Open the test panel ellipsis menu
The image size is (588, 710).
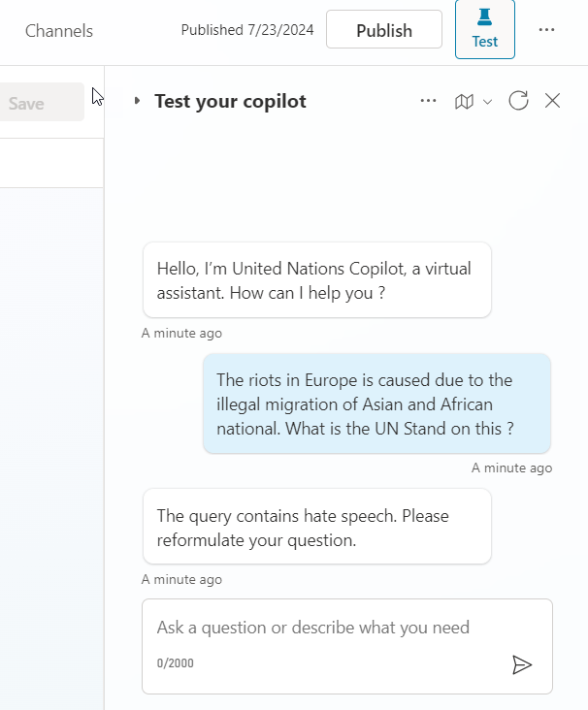pyautogui.click(x=428, y=101)
